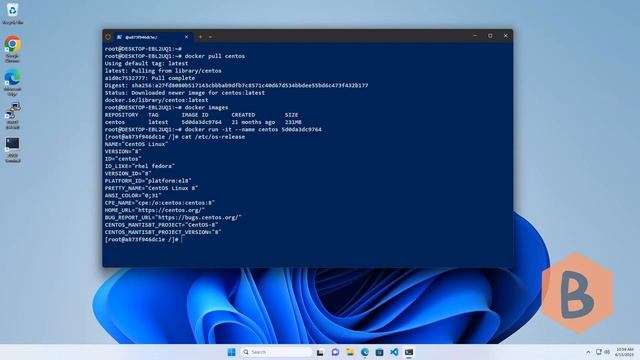Open File Explorer from taskbar
The width and height of the screenshot is (640, 360).
click(x=350, y=352)
